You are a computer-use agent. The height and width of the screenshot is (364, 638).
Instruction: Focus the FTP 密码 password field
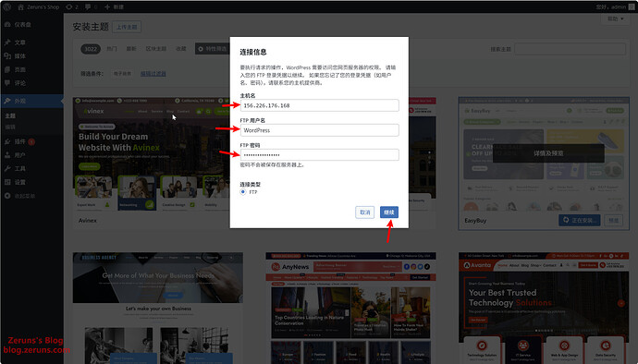click(x=319, y=155)
